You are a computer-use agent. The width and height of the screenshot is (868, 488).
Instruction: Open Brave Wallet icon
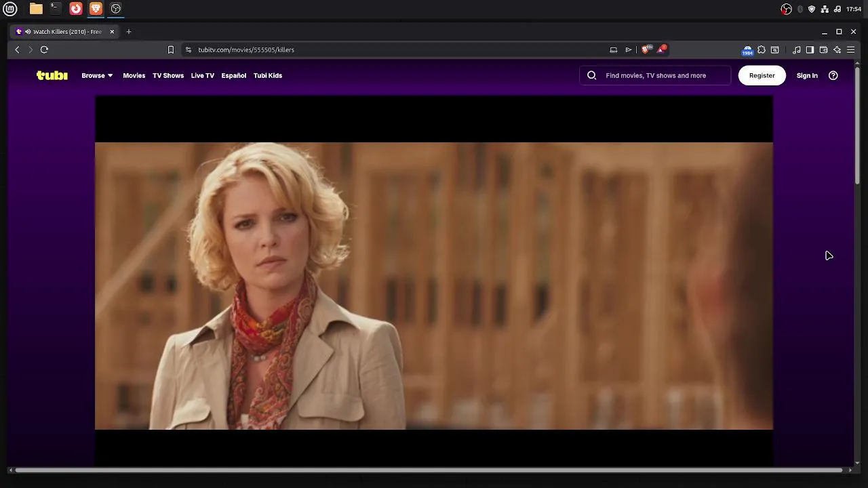click(x=823, y=49)
